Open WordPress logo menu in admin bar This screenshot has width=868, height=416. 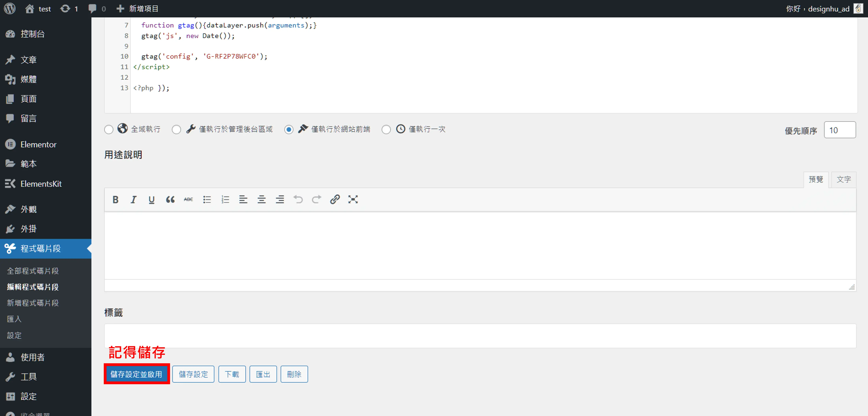[10, 8]
